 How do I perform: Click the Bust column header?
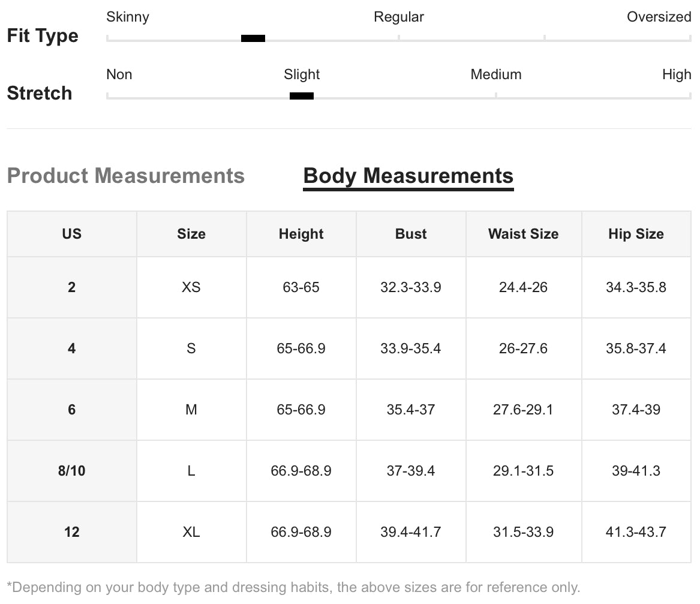[411, 234]
